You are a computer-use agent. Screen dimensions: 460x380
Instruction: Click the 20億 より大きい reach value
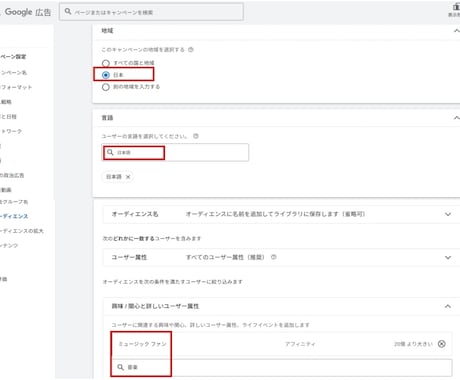[x=413, y=344]
